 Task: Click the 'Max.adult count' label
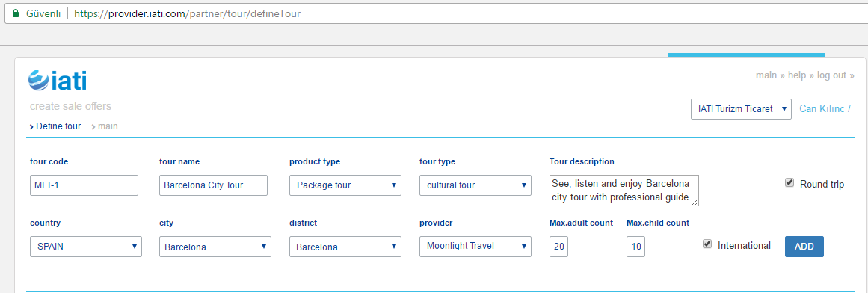pos(581,223)
